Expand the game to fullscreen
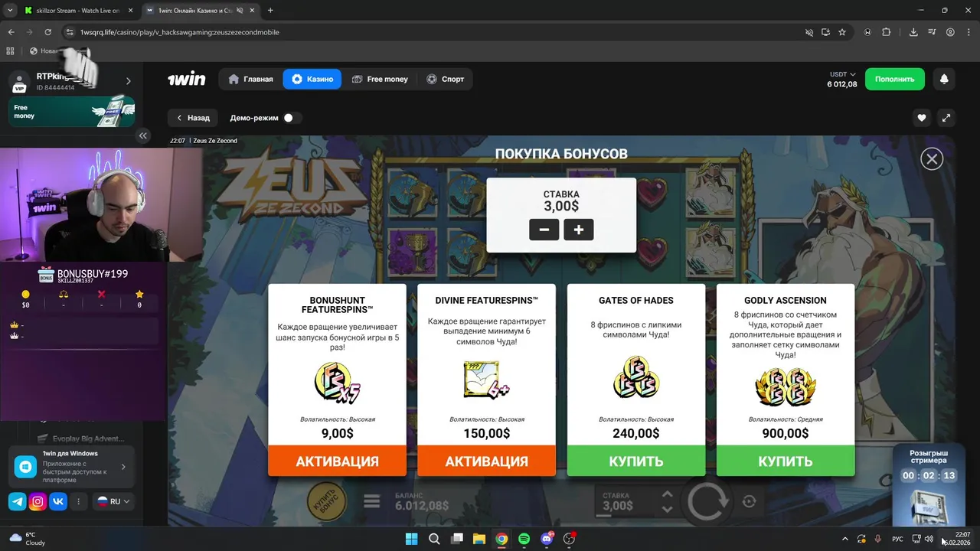 [946, 118]
